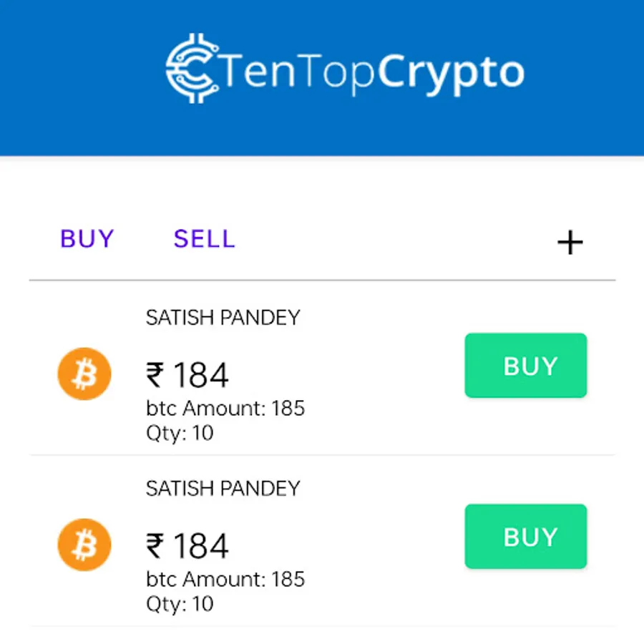This screenshot has width=644, height=644.
Task: Click the ₹ 184 price in first listing
Action: pyautogui.click(x=187, y=375)
